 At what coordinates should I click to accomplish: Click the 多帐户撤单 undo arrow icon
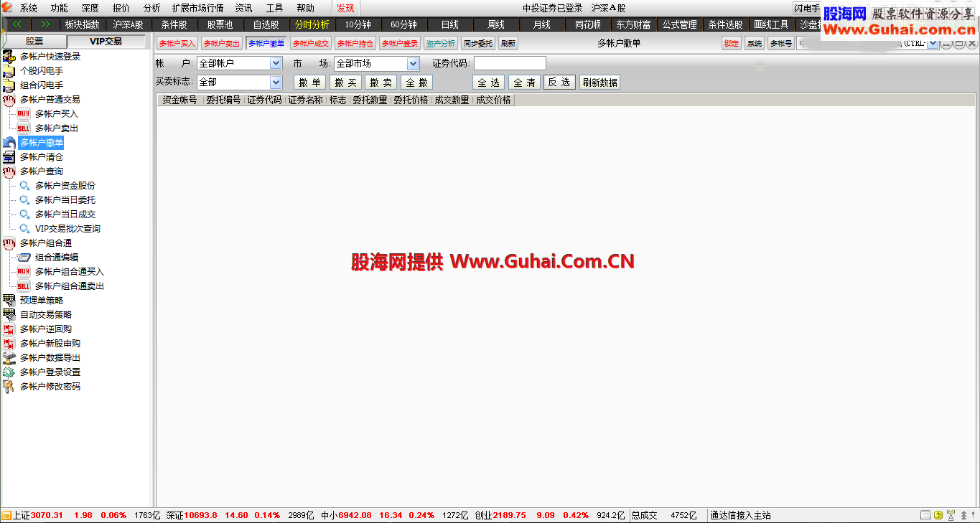point(9,143)
